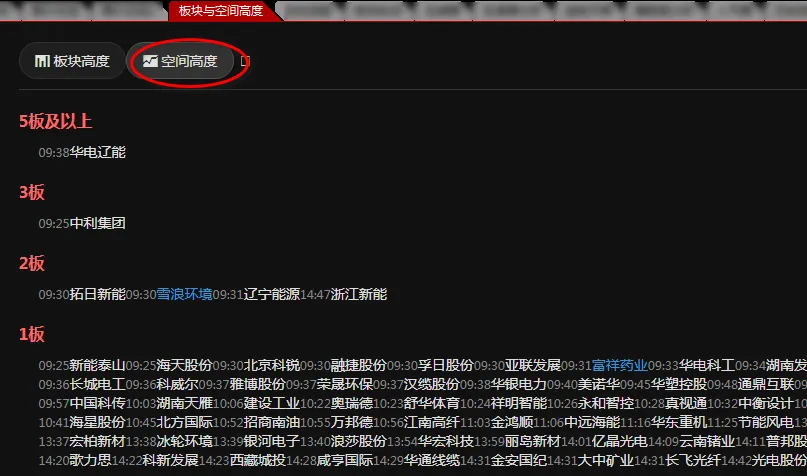This screenshot has width=807, height=476.
Task: Open stock 湖南天雁
Action: pos(184,403)
